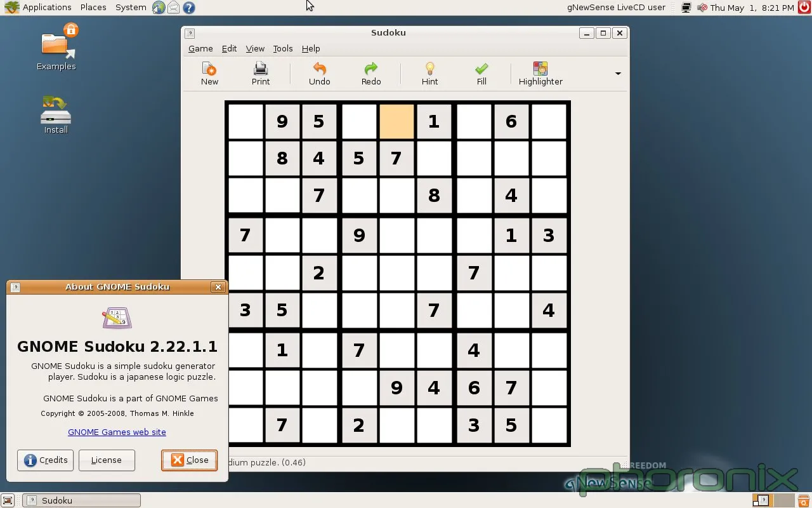
Task: Show the calendar from the clock
Action: [x=752, y=8]
